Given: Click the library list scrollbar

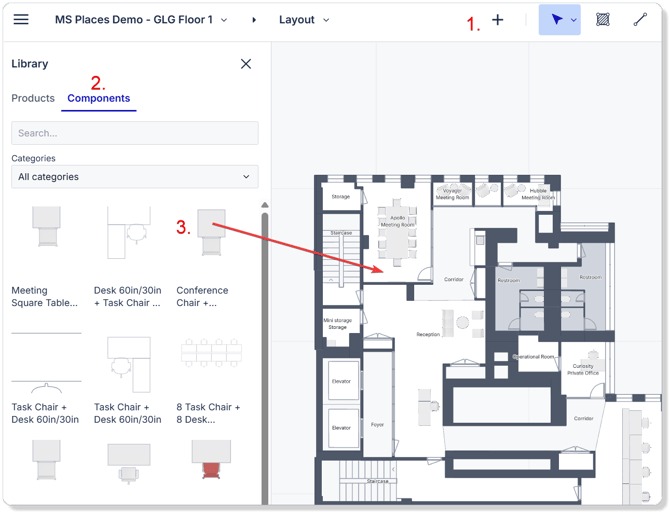Looking at the screenshot, I should pos(264,350).
